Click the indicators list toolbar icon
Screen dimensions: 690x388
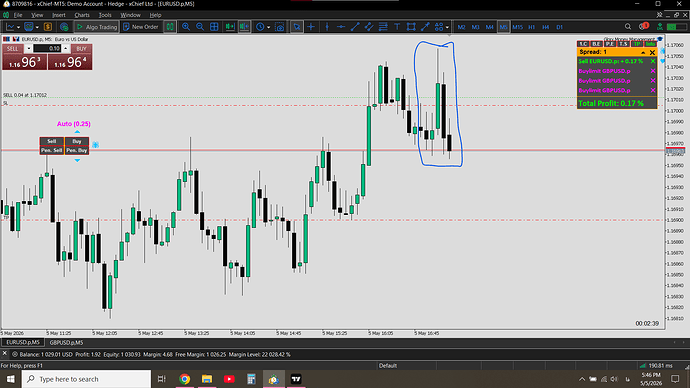click(29, 27)
